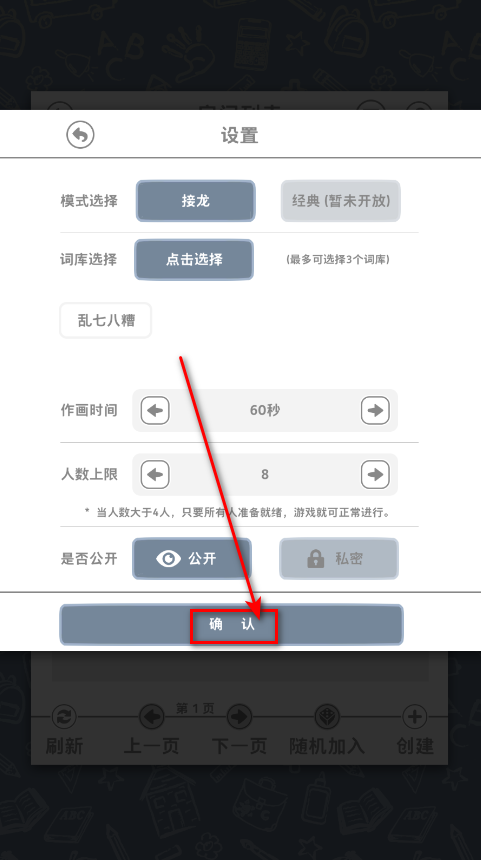Click the 60秒 drawing time value
The image size is (481, 860).
pyautogui.click(x=265, y=410)
